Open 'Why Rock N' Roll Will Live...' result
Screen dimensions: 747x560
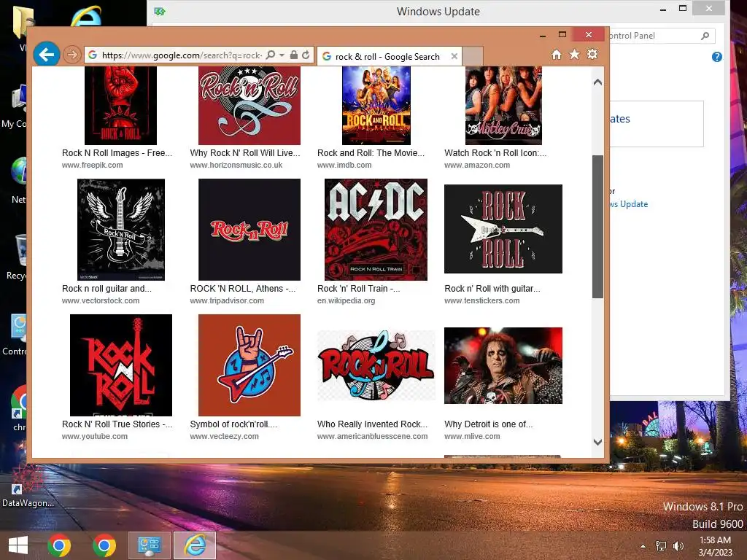pyautogui.click(x=245, y=153)
